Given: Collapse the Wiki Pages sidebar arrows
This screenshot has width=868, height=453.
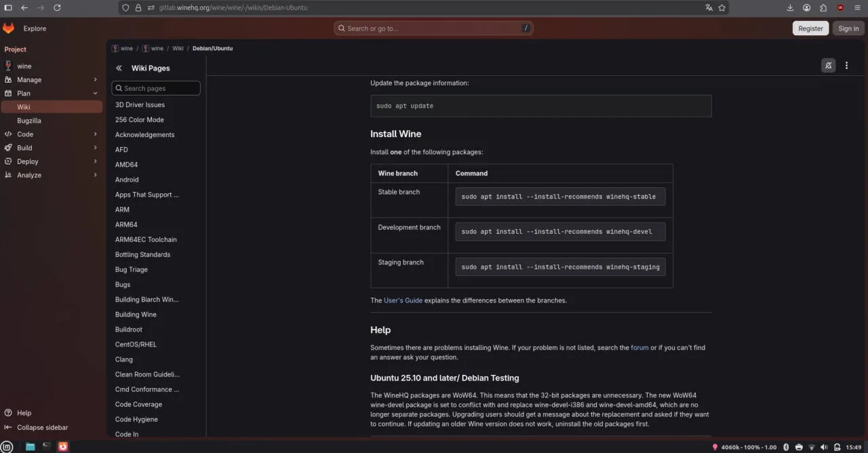Looking at the screenshot, I should [x=119, y=68].
